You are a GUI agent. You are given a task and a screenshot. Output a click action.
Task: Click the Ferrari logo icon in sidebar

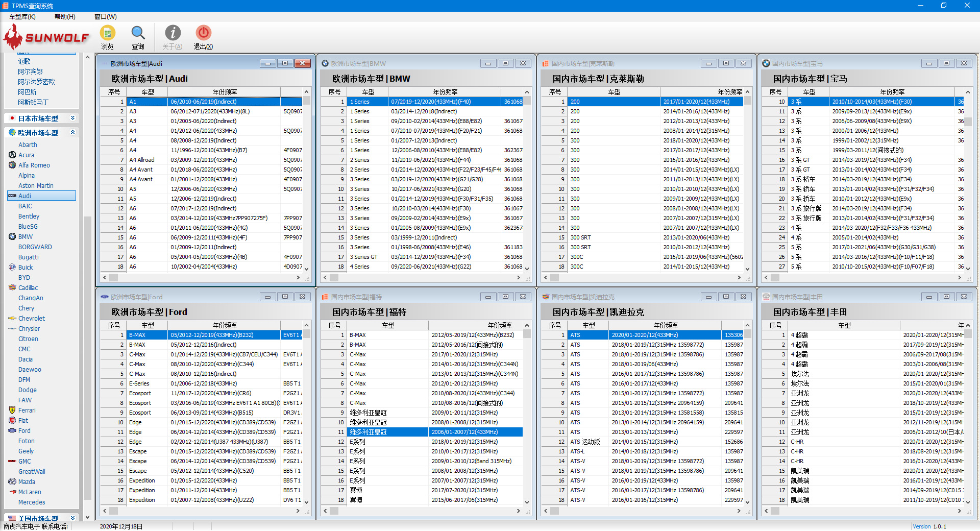pyautogui.click(x=12, y=410)
